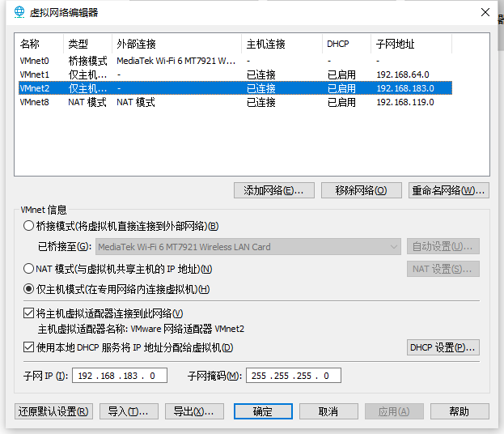
Task: Click 重命名网络(W) button
Action: click(x=449, y=190)
